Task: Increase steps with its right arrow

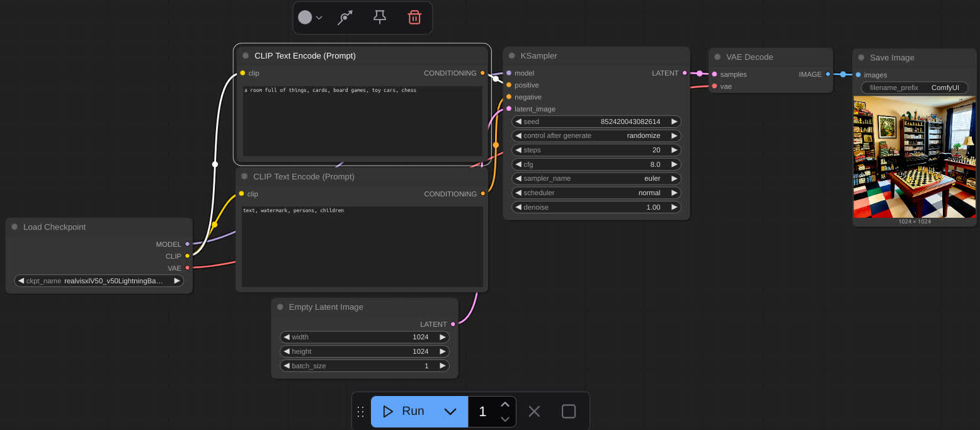Action: [x=674, y=150]
